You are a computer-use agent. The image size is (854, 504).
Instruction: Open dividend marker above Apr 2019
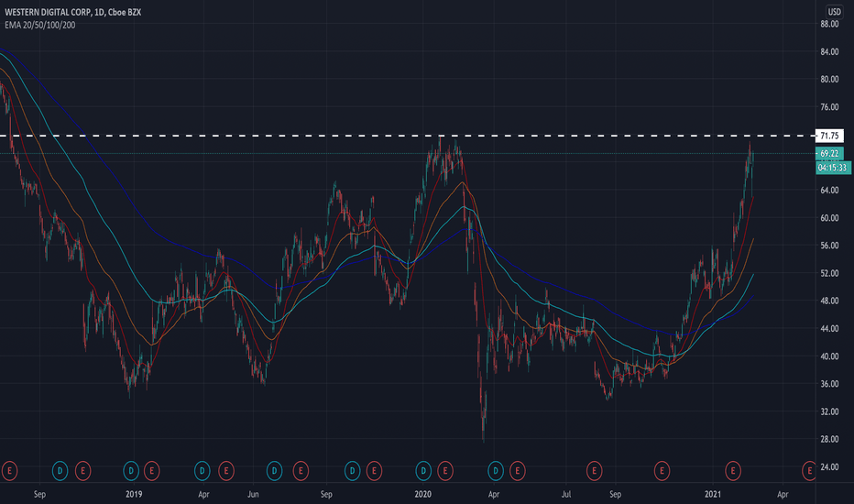(x=203, y=470)
